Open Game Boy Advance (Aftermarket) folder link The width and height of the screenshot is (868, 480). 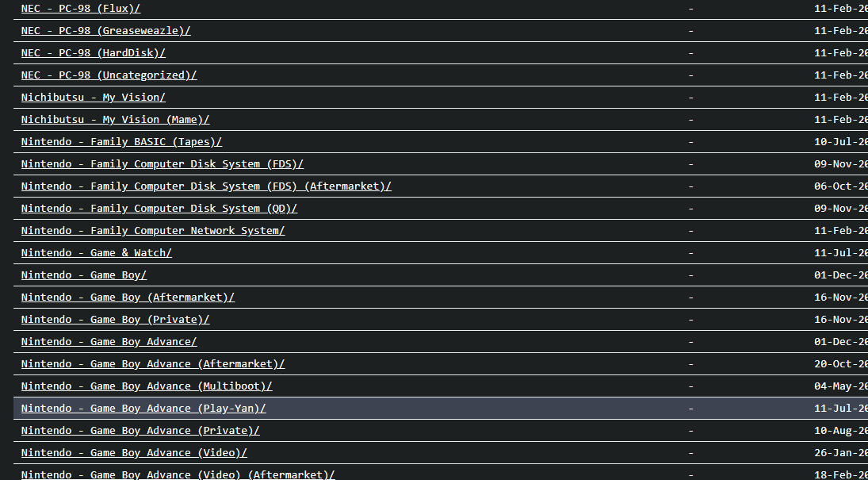153,363
